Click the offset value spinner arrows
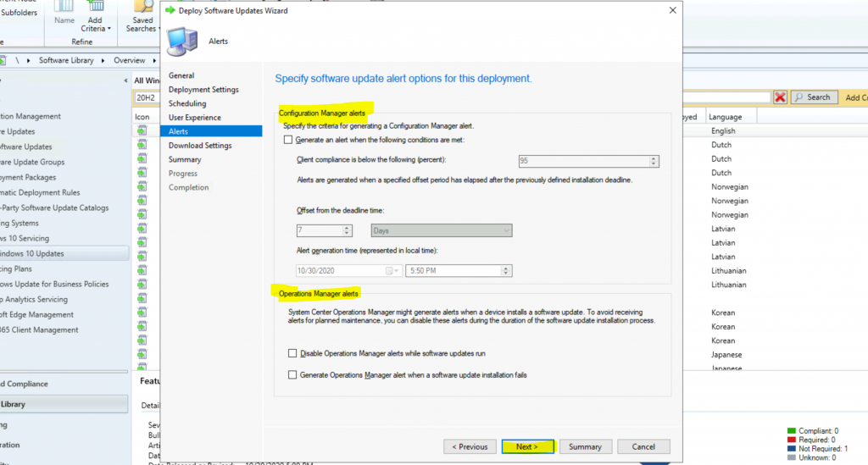868x465 pixels. coord(347,230)
